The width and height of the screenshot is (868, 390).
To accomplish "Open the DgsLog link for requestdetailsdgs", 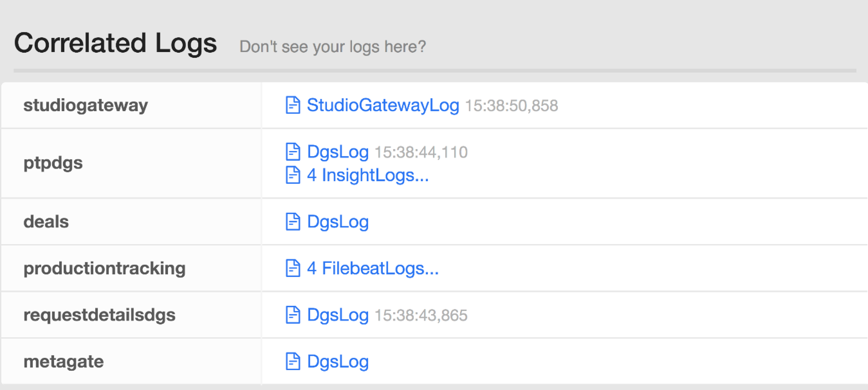I will (x=338, y=315).
